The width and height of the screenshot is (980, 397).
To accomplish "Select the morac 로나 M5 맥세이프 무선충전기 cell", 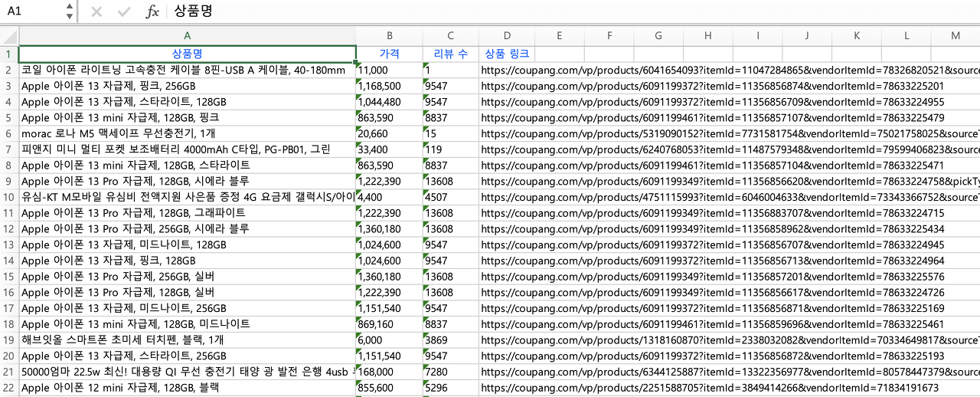I will click(x=188, y=133).
